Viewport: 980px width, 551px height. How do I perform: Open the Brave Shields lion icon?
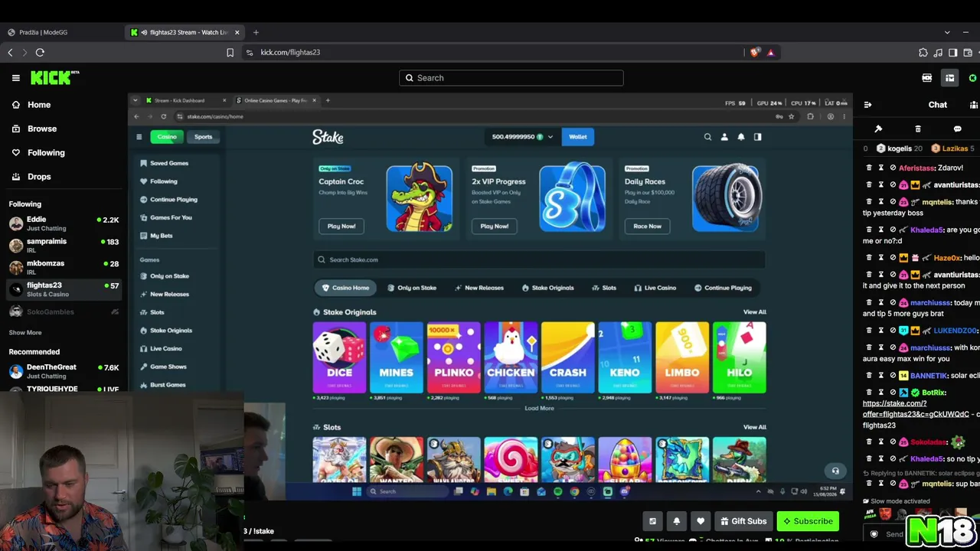point(755,52)
